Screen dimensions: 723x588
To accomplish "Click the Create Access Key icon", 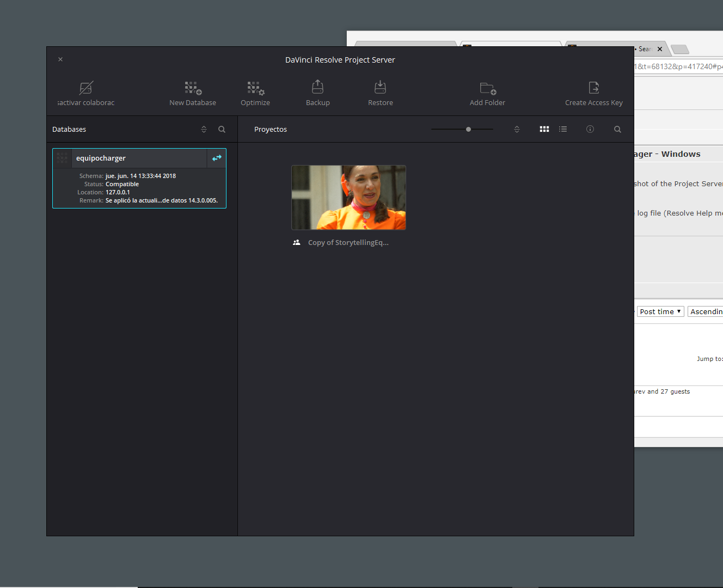I will tap(594, 87).
